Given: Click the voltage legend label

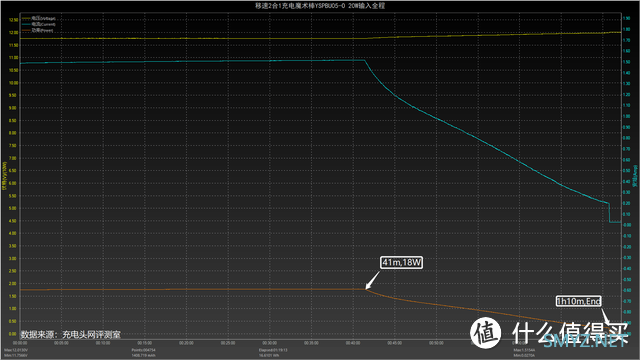Looking at the screenshot, I should tap(44, 18).
